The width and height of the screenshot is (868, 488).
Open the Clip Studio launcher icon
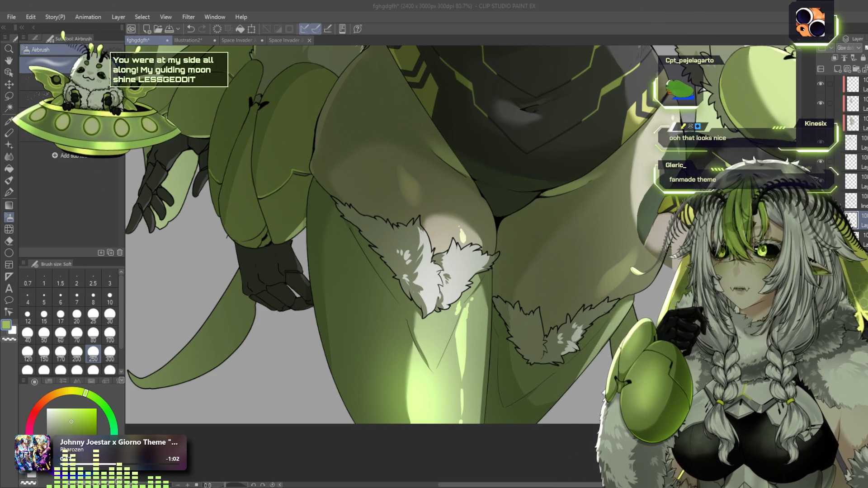[x=131, y=29]
